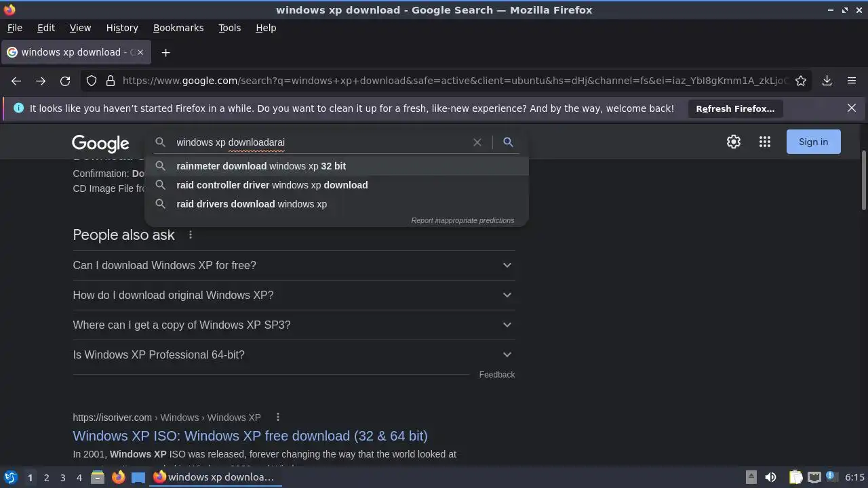Viewport: 868px width, 488px height.
Task: Open network status tray icon
Action: (814, 477)
